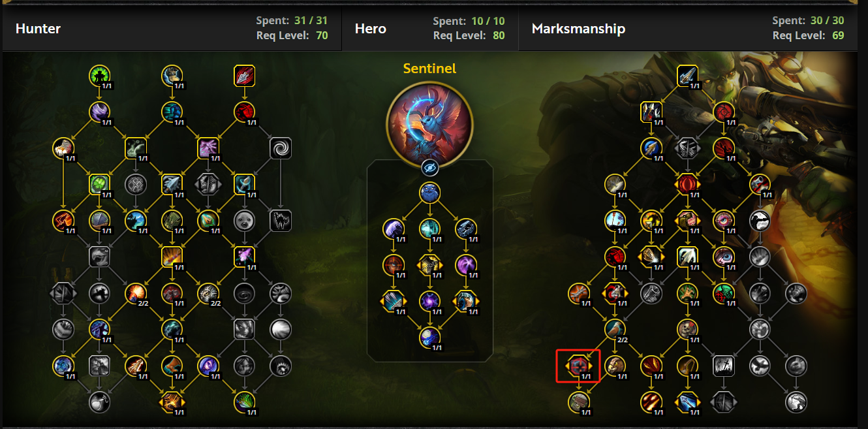The width and height of the screenshot is (868, 429).
Task: Click the robin bird talent showing 2/2
Action: pyautogui.click(x=615, y=330)
